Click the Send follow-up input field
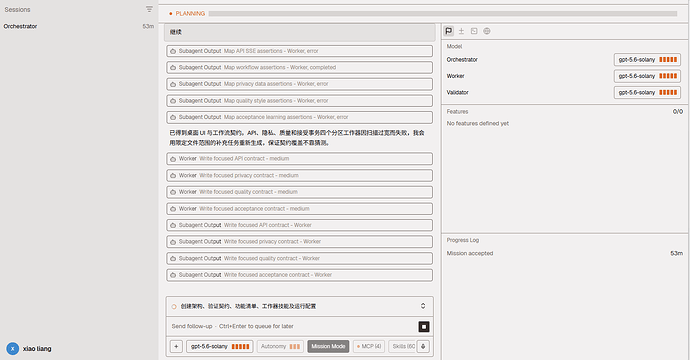Viewport: 690px width, 360px height. (x=292, y=327)
